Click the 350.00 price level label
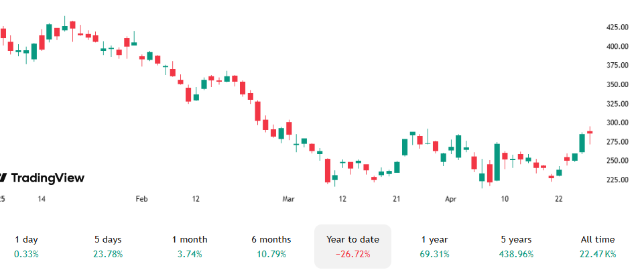 [x=617, y=85]
